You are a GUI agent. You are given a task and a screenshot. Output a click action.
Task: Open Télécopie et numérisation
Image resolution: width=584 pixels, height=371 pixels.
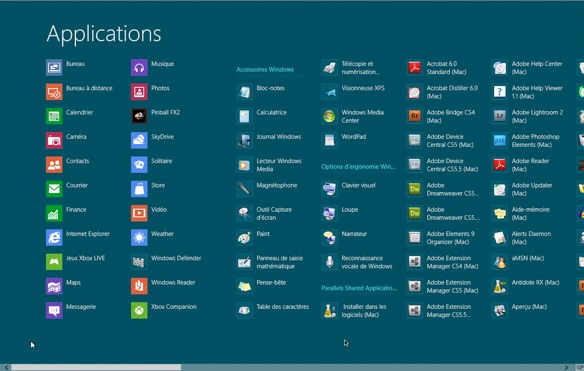click(330, 67)
